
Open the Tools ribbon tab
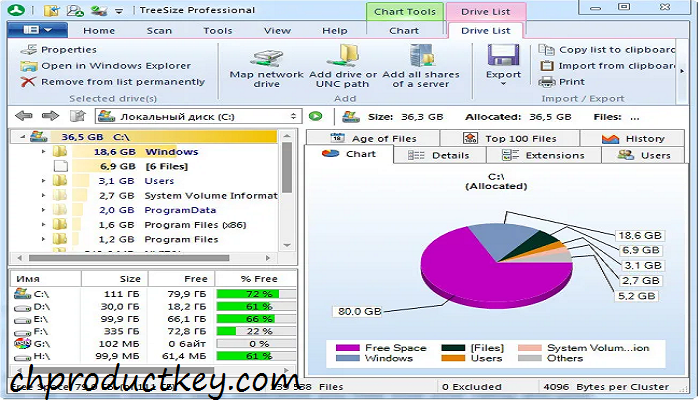point(217,31)
